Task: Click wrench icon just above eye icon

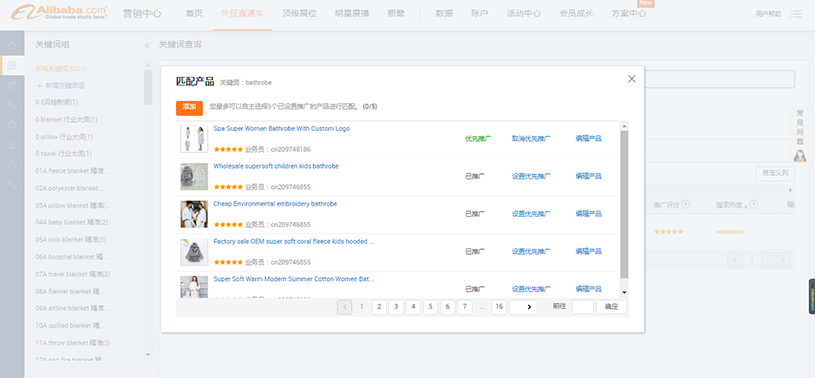Action: click(x=12, y=105)
